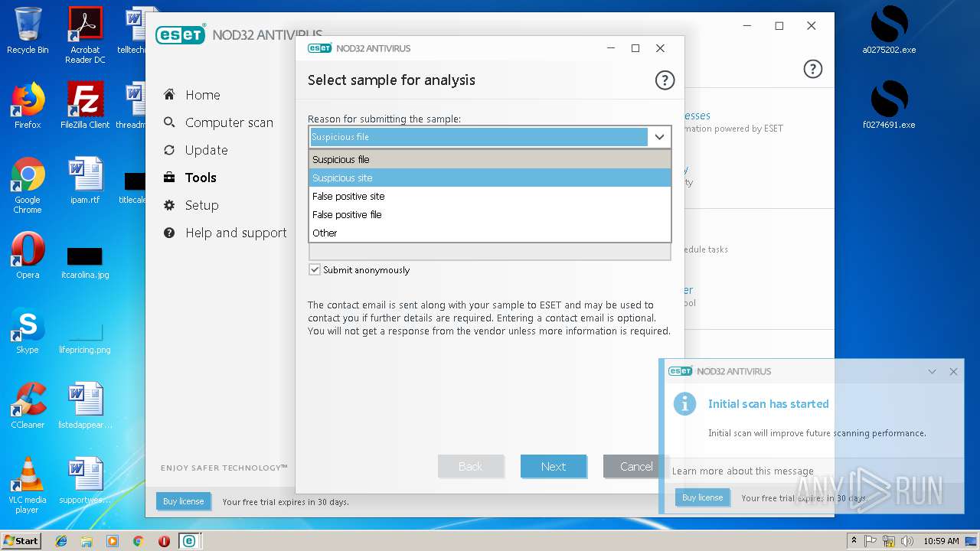Click the disabled Back button
This screenshot has height=551, width=980.
pyautogui.click(x=471, y=466)
